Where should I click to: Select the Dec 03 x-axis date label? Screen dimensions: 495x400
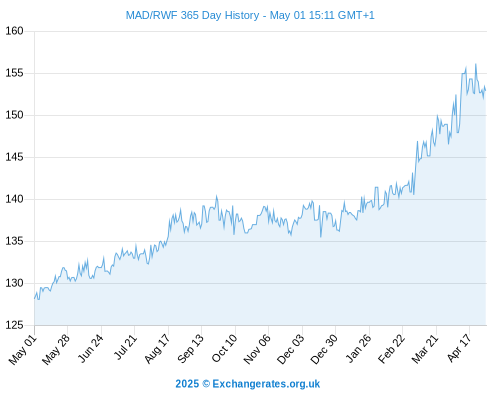pyautogui.click(x=290, y=349)
